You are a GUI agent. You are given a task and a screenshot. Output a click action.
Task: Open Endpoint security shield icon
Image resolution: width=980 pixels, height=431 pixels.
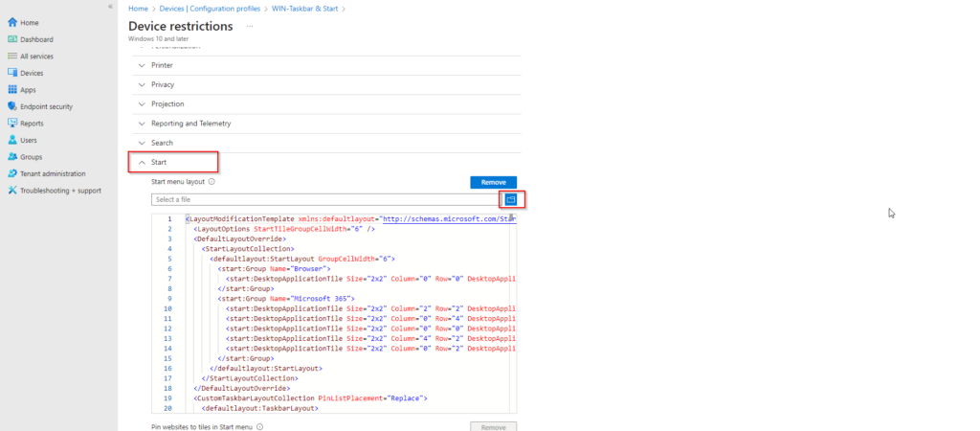(12, 107)
